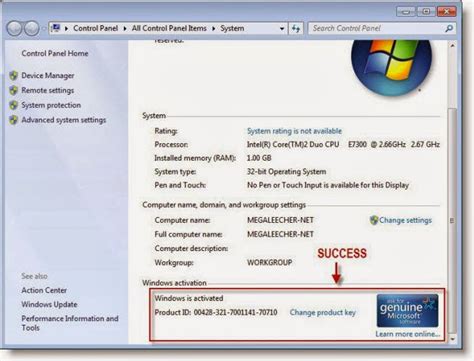
Task: Minimize the System window
Action: pyautogui.click(x=406, y=12)
